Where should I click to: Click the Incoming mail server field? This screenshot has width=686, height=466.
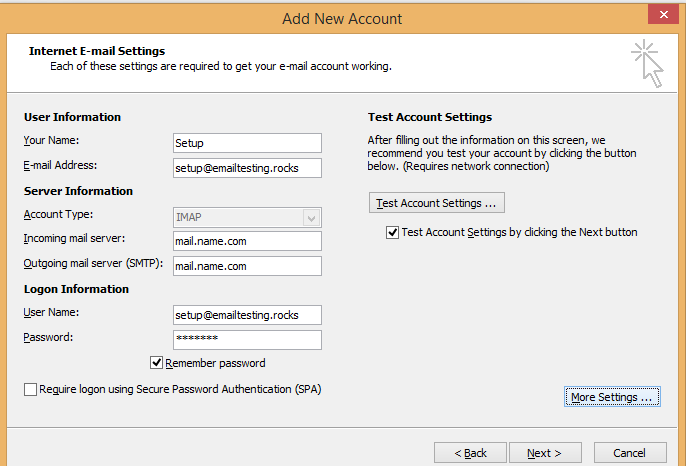247,241
